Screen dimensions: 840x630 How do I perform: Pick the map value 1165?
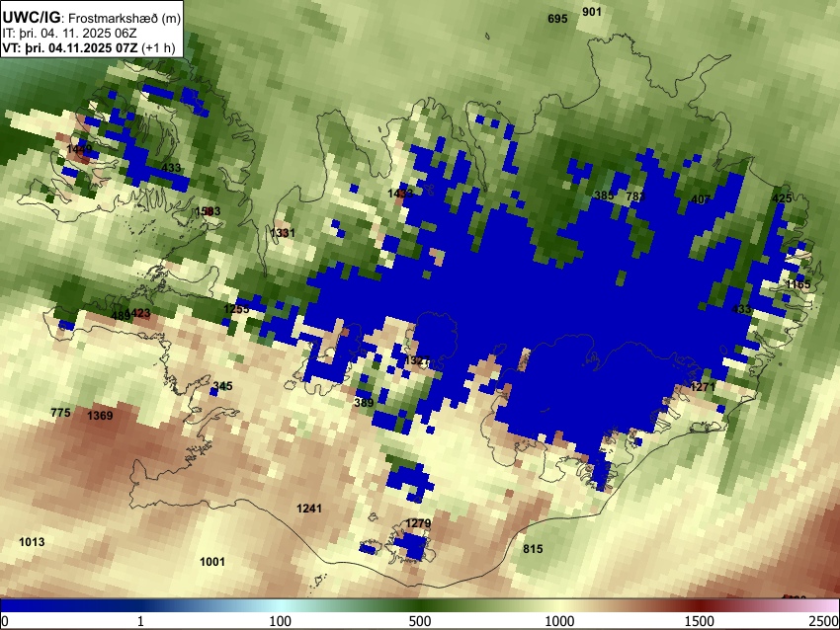[798, 284]
